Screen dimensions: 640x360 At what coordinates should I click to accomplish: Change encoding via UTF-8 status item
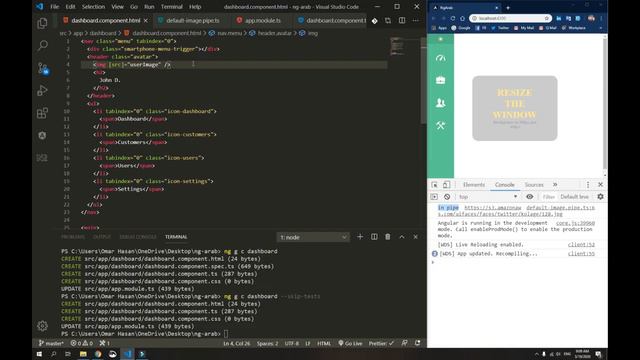[291, 343]
